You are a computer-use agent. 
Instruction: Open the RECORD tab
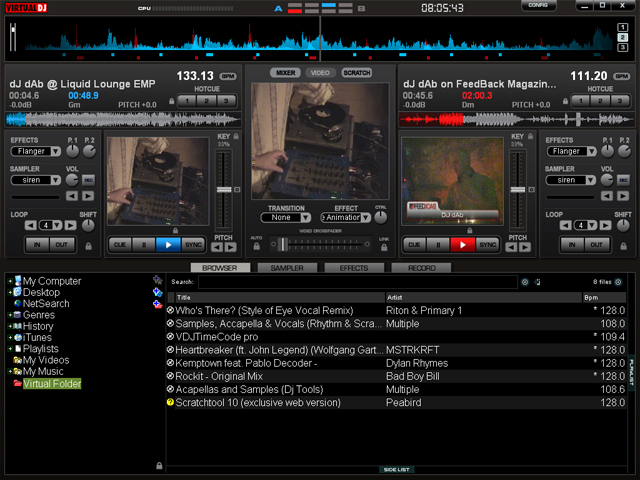421,268
